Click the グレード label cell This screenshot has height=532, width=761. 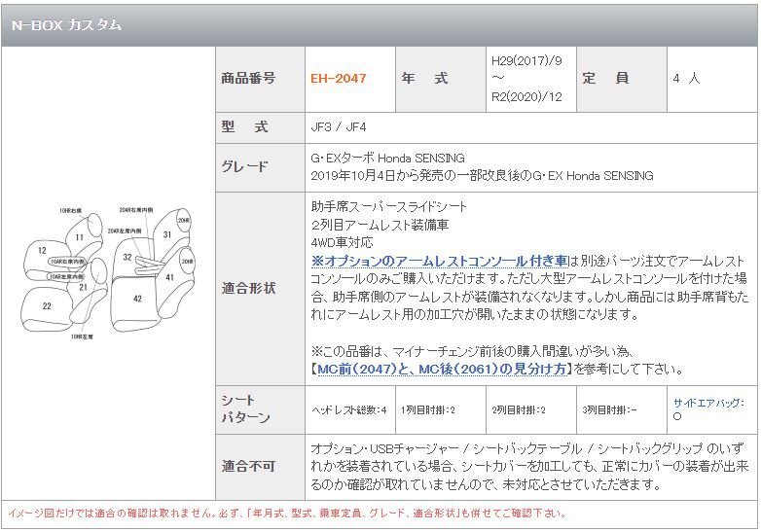pos(260,167)
